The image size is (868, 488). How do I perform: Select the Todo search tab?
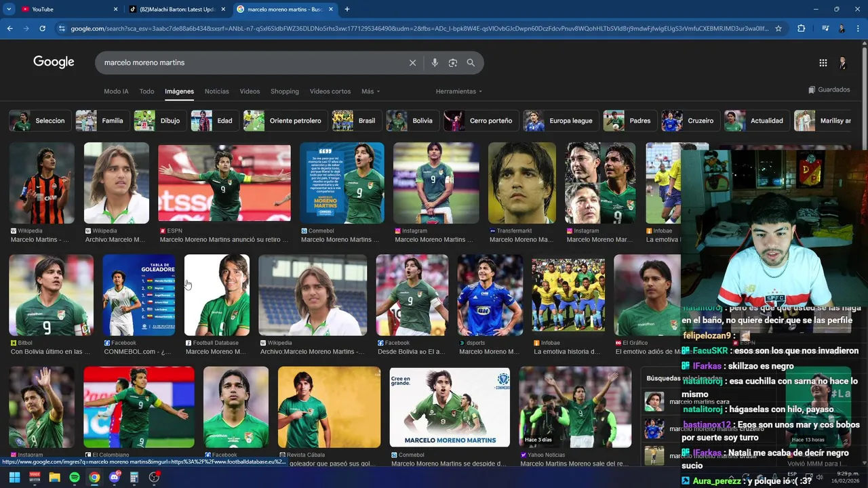[x=146, y=91]
